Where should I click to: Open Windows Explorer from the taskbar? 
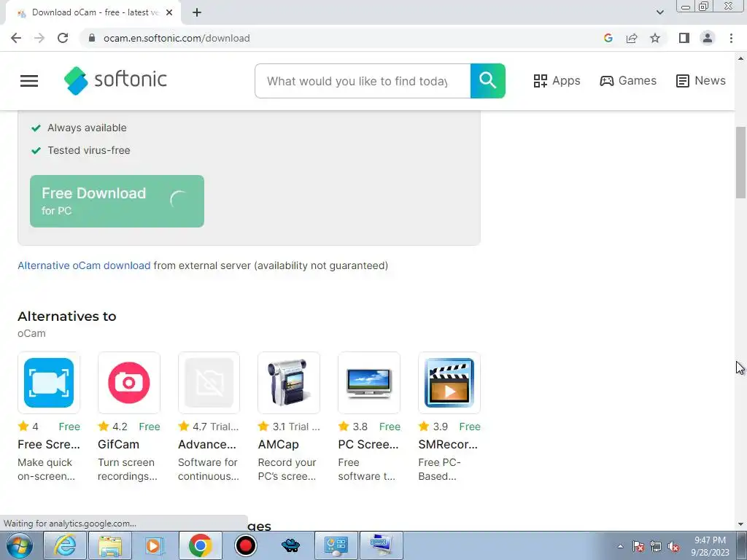coord(110,545)
